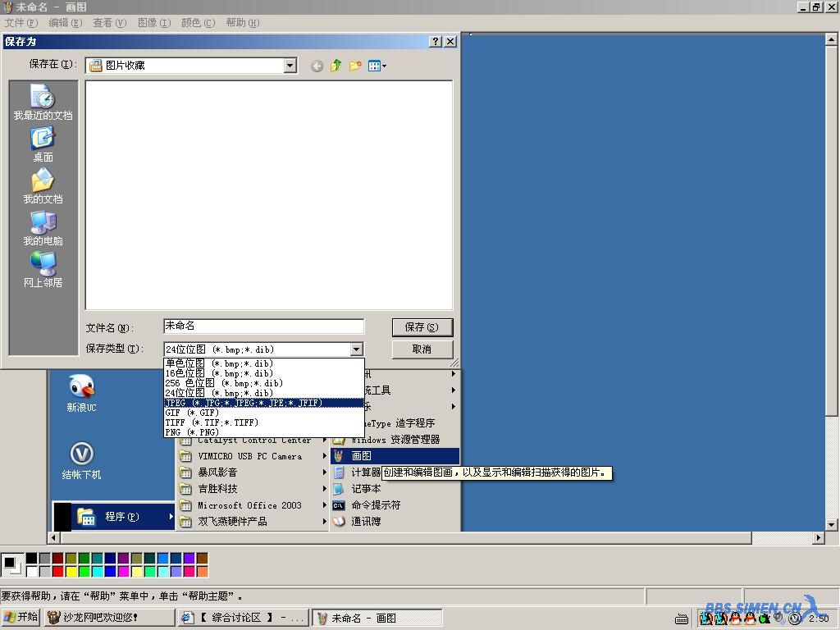Open the 编辑(E) menu
This screenshot has width=840, height=630.
pos(66,22)
